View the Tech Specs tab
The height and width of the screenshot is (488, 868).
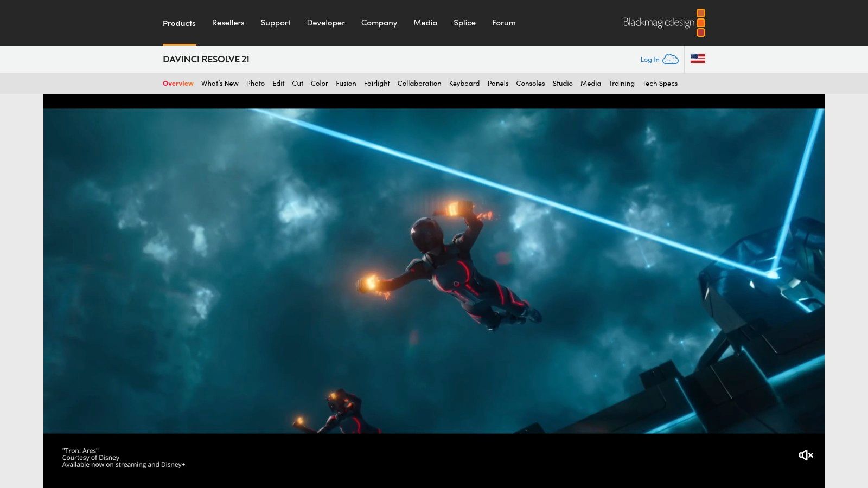tap(660, 84)
